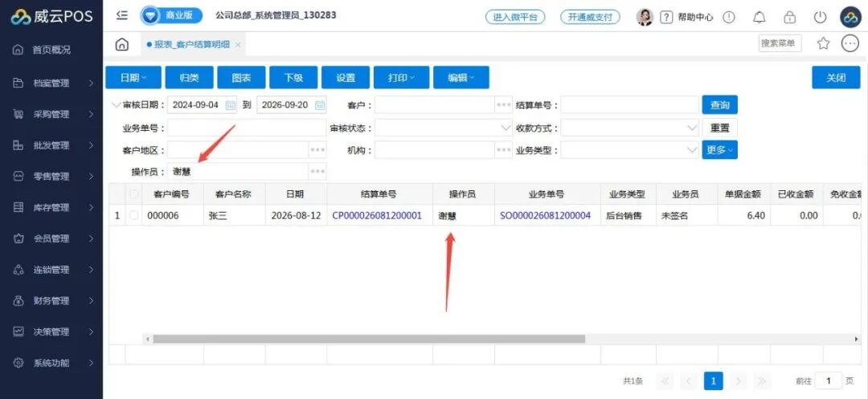
Task: Click 进入微平台 button
Action: [515, 17]
